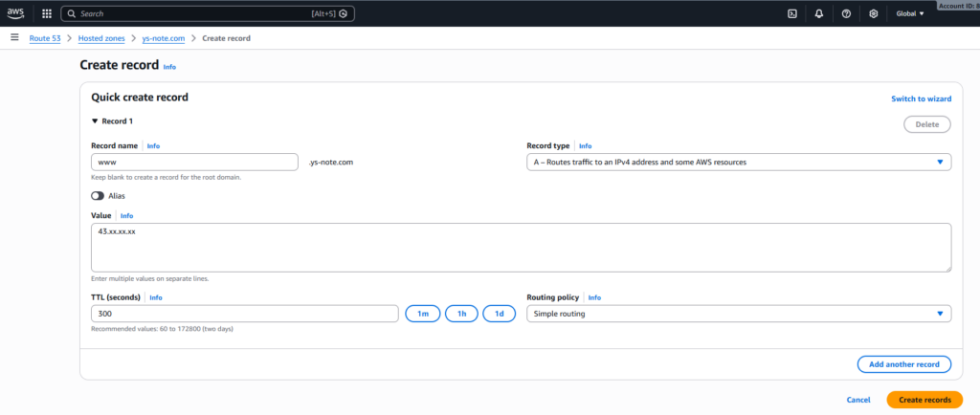Set TTL to 1m preset
The width and height of the screenshot is (980, 415).
[x=423, y=314]
